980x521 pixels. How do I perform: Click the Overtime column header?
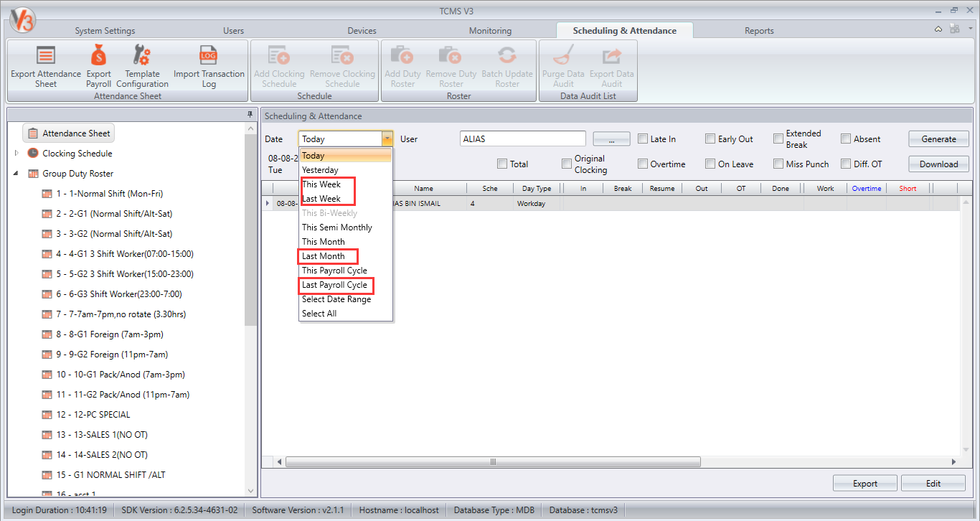867,189
